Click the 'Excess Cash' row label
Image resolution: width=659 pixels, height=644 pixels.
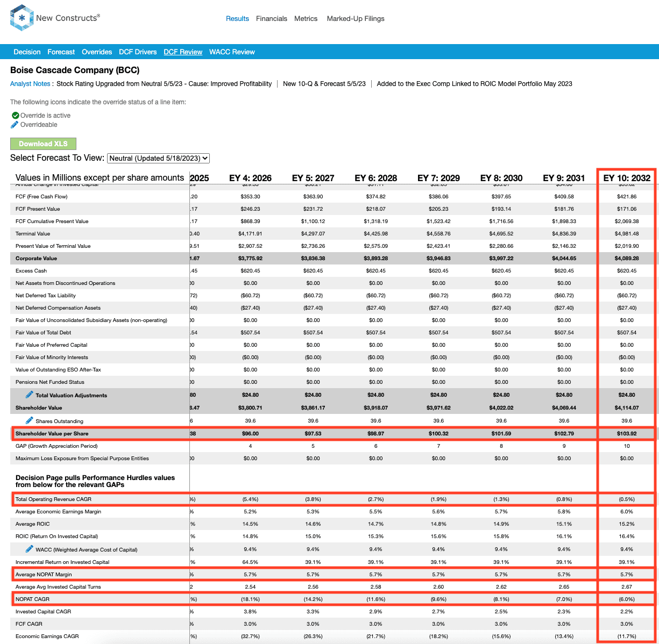click(x=30, y=271)
